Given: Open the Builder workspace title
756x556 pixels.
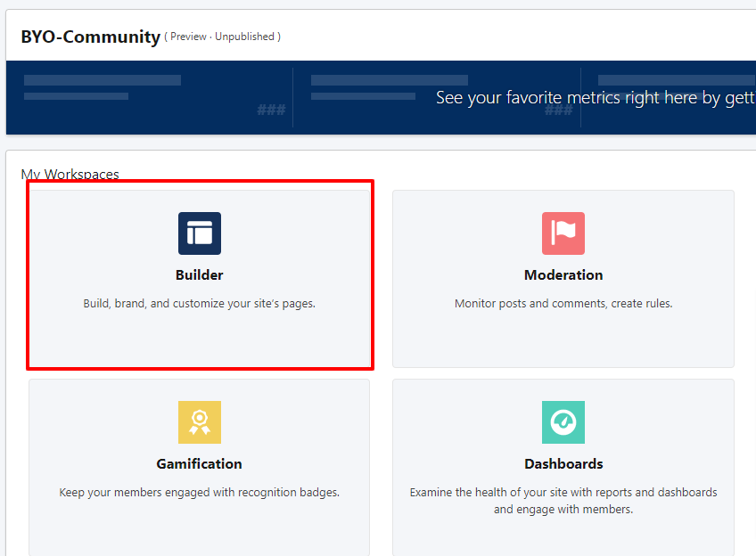Looking at the screenshot, I should (x=200, y=275).
